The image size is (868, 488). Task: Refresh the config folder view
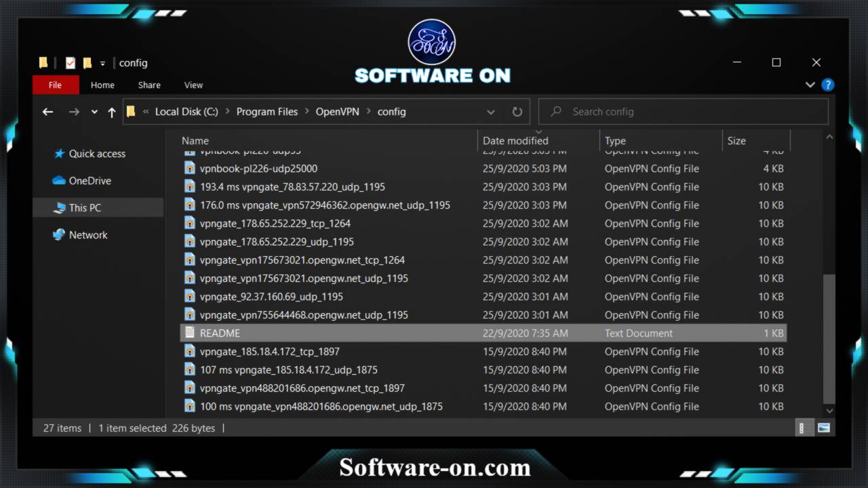pos(517,112)
